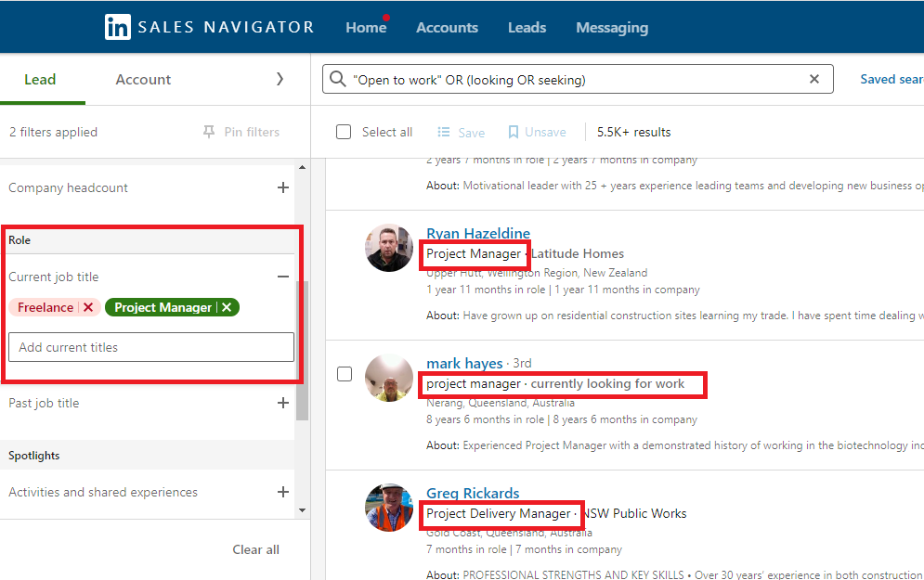Open Ryan Hazeldine's profile photo
This screenshot has height=580, width=924.
[389, 248]
